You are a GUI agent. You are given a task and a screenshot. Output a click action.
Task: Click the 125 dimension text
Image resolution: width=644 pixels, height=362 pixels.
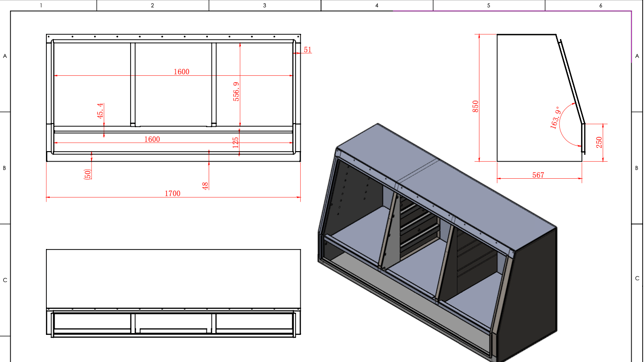point(236,142)
